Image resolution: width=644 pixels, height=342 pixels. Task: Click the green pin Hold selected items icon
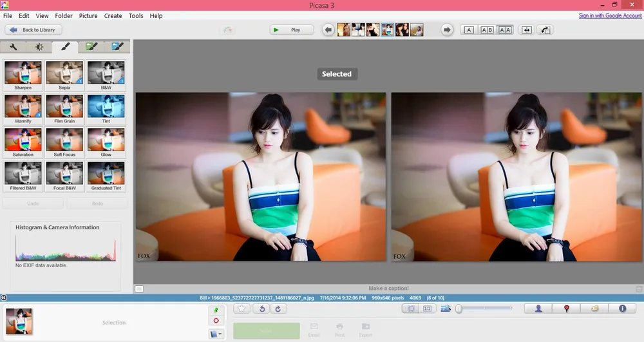216,310
